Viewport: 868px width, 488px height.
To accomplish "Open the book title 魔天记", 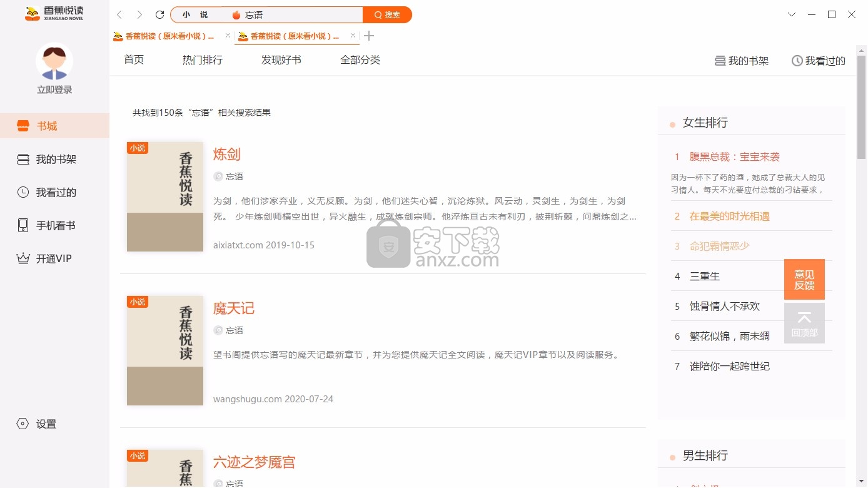I will point(233,308).
